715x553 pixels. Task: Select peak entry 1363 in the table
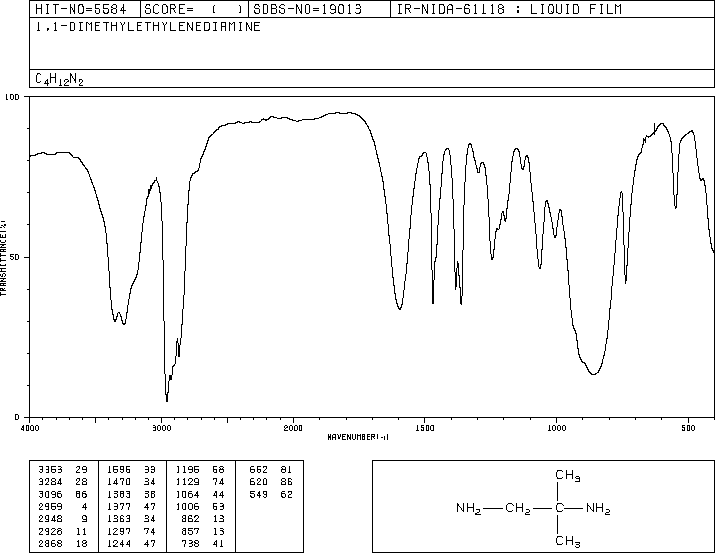coord(131,519)
